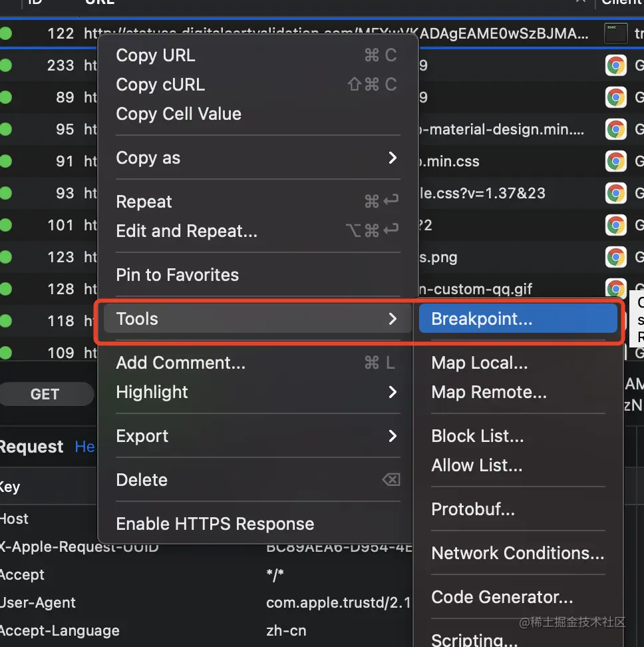Click Chrome client icon in row 89
Viewport: 644px width, 647px height.
(x=616, y=97)
